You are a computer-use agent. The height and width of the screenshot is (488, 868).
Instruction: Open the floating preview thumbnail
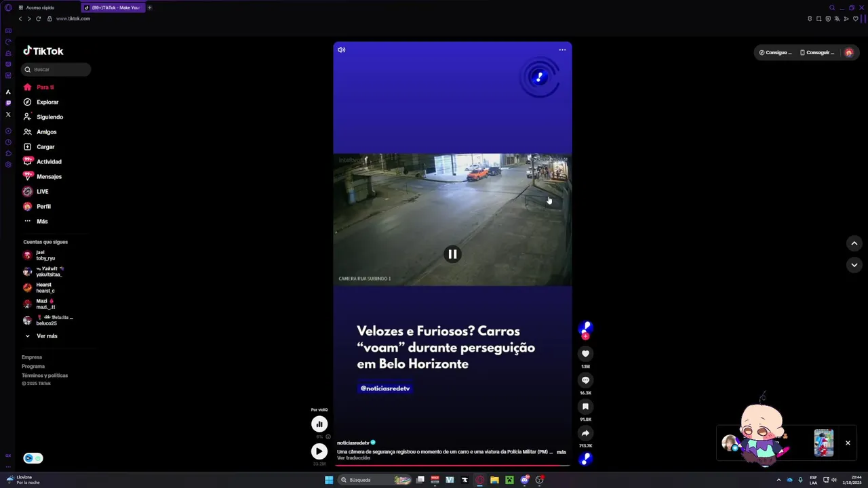(x=824, y=443)
